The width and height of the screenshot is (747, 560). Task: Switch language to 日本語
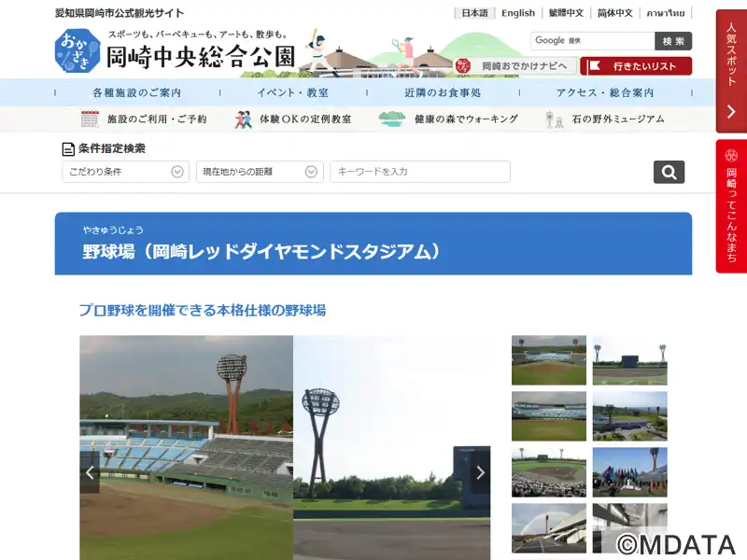pos(474,13)
